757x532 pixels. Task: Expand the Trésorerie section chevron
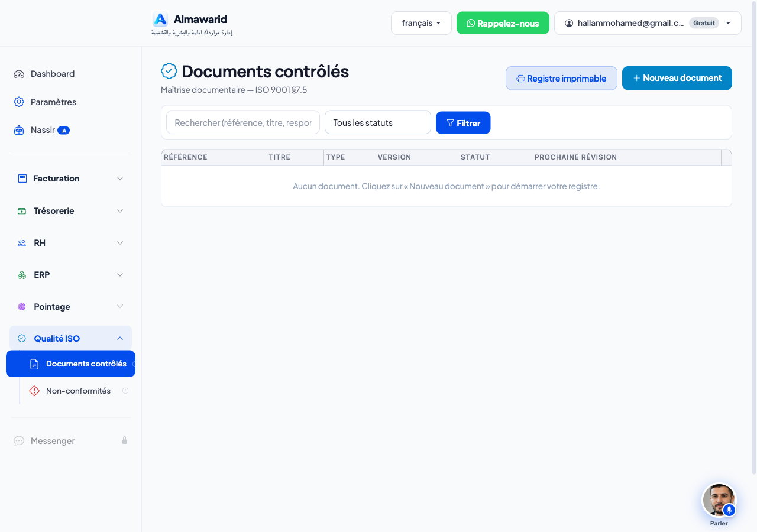[x=120, y=211]
